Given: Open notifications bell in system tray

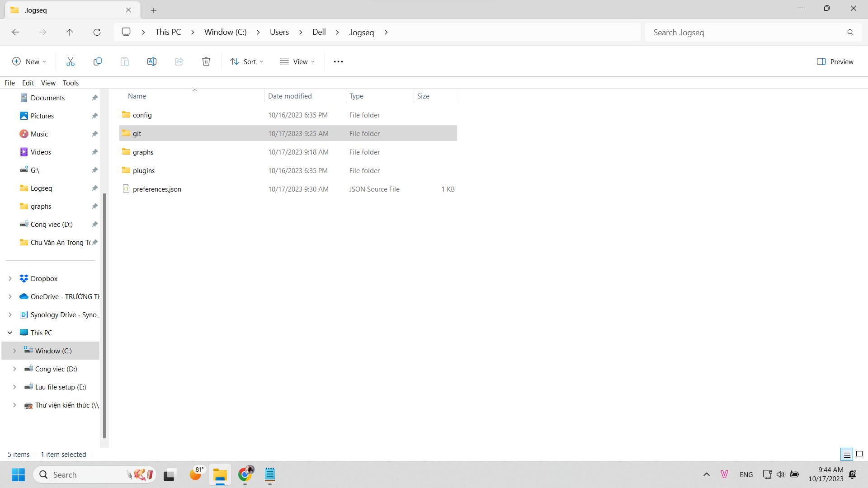Looking at the screenshot, I should [853, 474].
